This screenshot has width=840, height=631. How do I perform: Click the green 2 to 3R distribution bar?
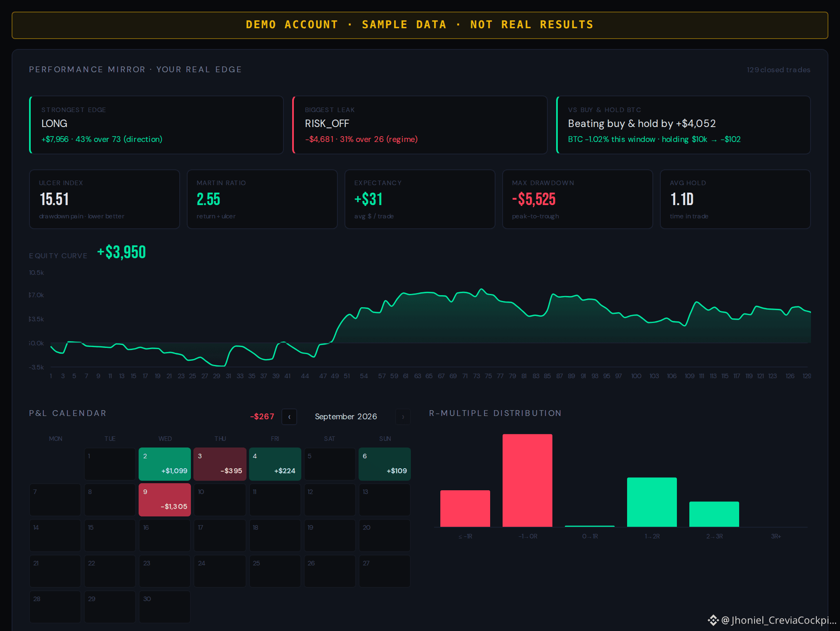pyautogui.click(x=714, y=514)
